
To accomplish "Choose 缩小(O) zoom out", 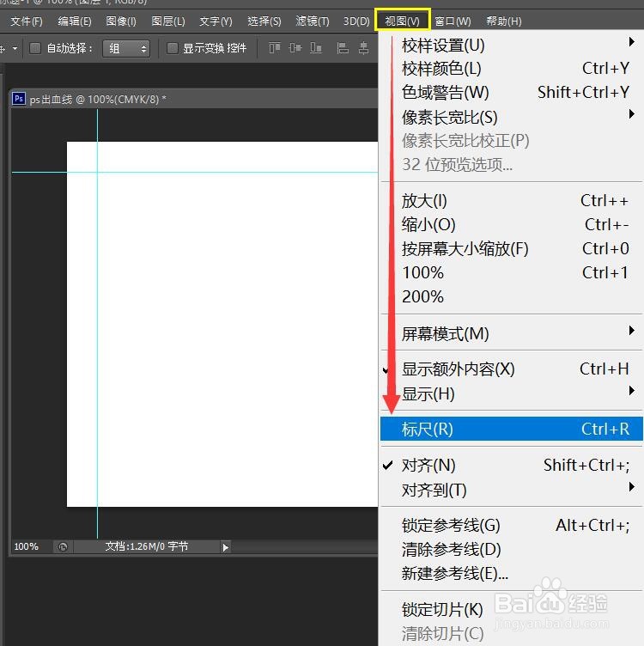I will tap(512, 224).
